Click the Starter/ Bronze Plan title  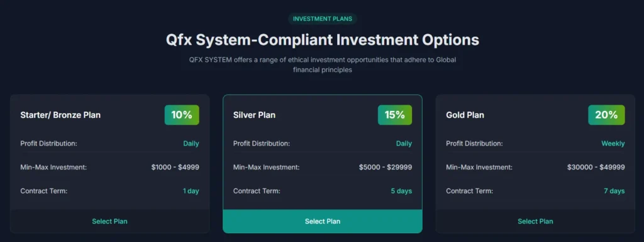click(x=60, y=115)
